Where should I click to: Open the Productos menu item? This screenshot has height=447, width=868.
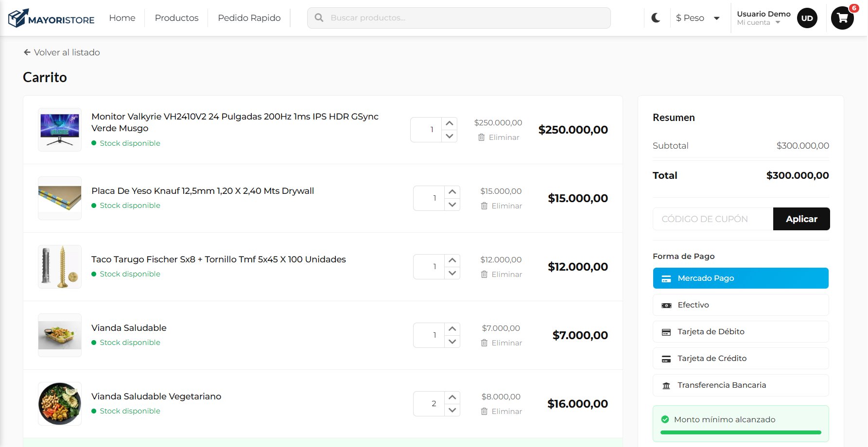pyautogui.click(x=176, y=18)
